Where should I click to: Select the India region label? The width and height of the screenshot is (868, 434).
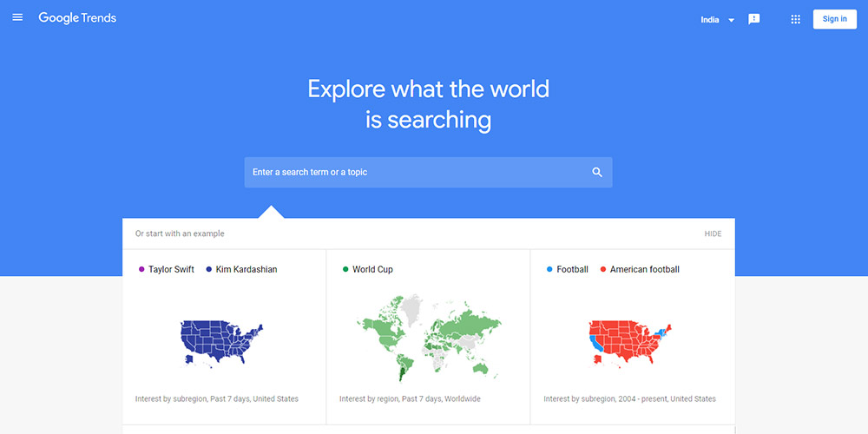click(710, 19)
